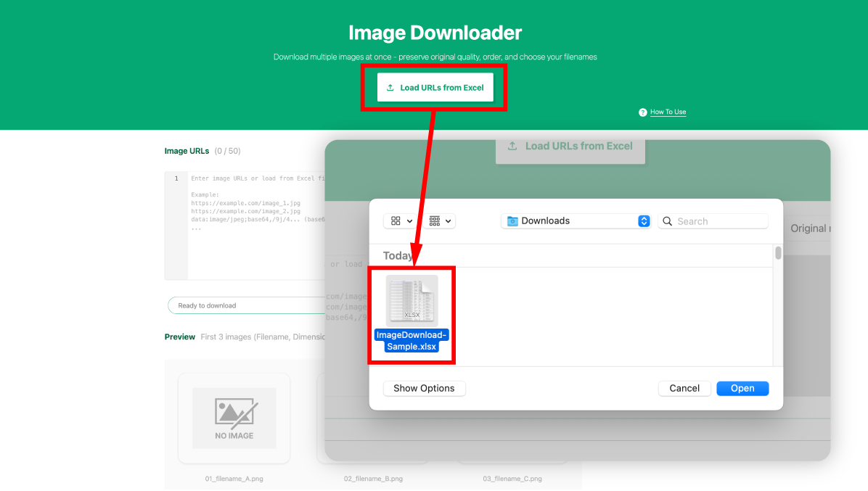Image resolution: width=868 pixels, height=491 pixels.
Task: Select icon grid view in file dialog
Action: [396, 221]
